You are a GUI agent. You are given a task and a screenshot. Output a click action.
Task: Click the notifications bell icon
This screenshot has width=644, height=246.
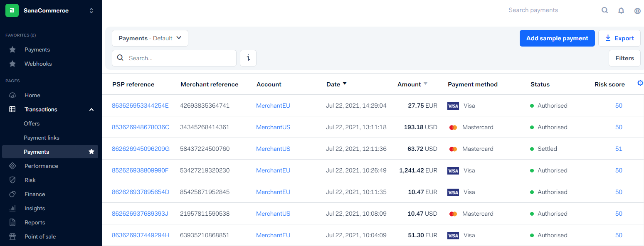pyautogui.click(x=621, y=11)
